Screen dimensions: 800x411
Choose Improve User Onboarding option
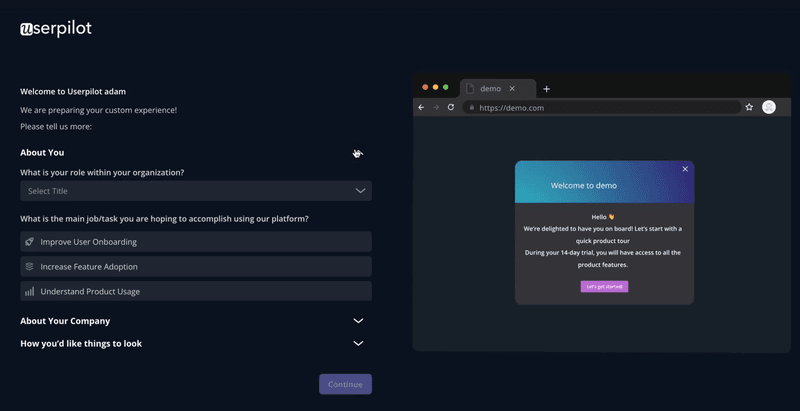196,242
